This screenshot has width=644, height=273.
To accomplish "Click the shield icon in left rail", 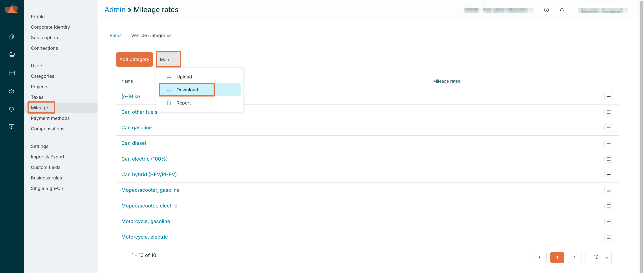I will click(x=11, y=109).
